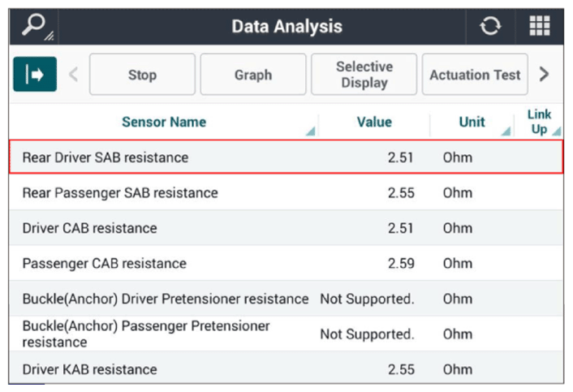
Task: Launch the Actuation Test
Action: tap(475, 74)
